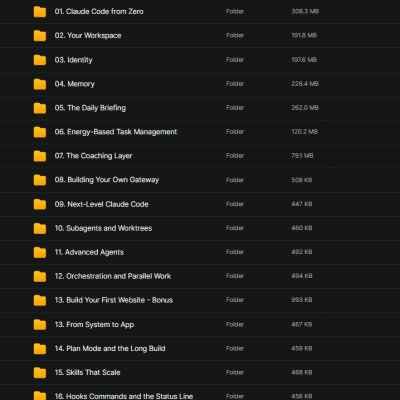Click 'Folder' type in 04. Memory row
This screenshot has width=400, height=400.
pyautogui.click(x=235, y=84)
